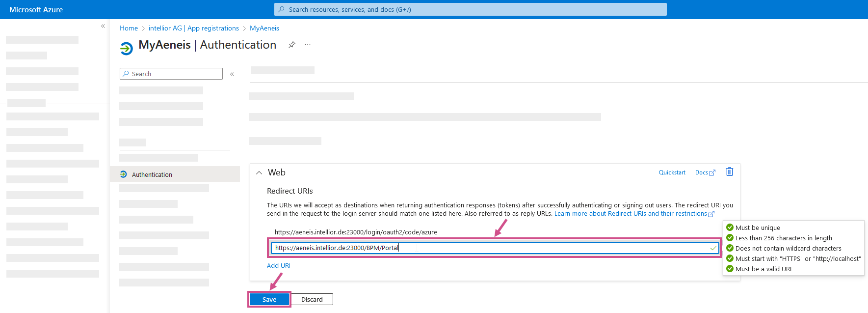Click the magnifier icon in top search bar
The image size is (868, 313).
282,9
